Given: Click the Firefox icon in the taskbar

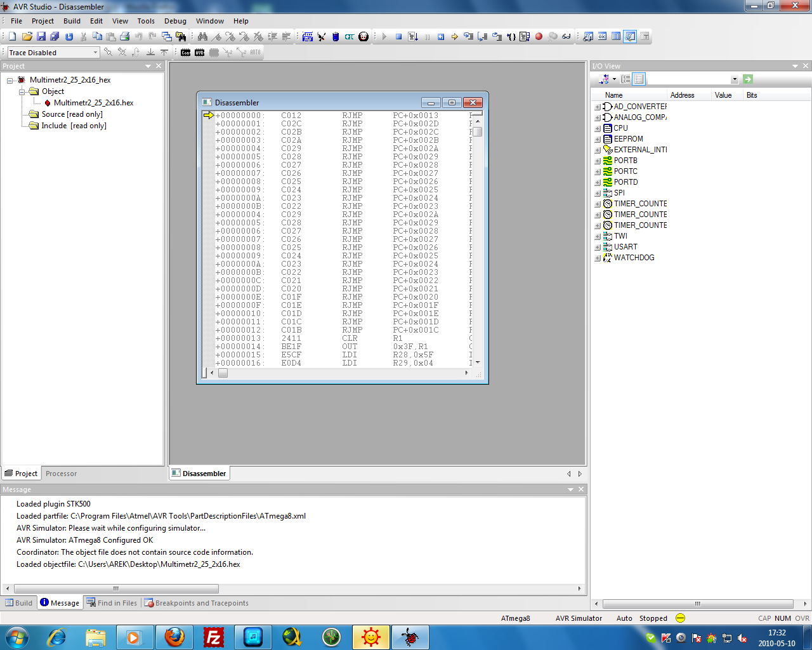Looking at the screenshot, I should pyautogui.click(x=174, y=637).
